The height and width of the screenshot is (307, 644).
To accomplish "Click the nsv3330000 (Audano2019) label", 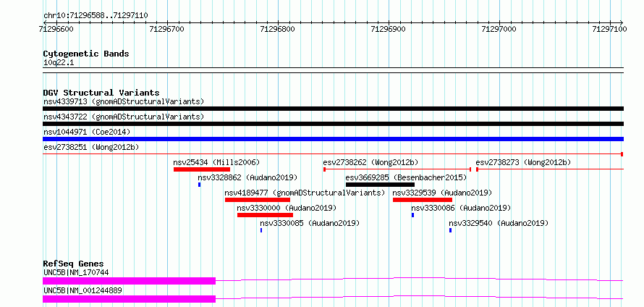I will pyautogui.click(x=287, y=208).
